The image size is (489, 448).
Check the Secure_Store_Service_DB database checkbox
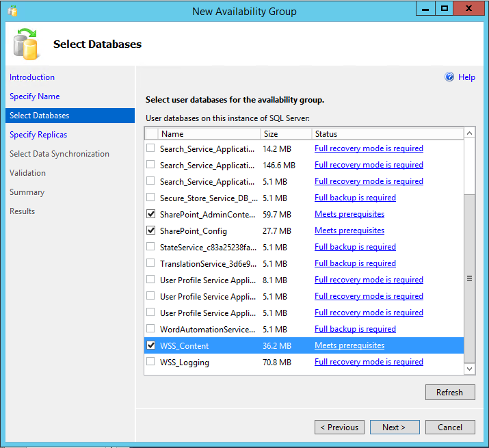(150, 198)
